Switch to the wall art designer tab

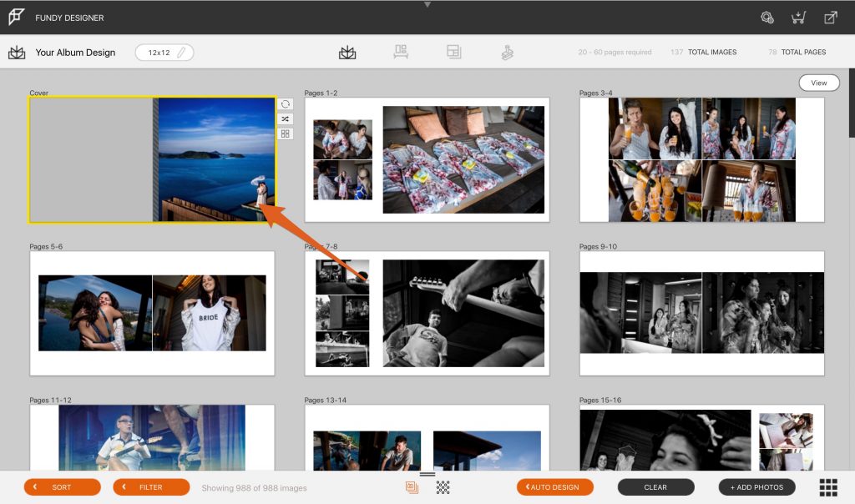(401, 53)
